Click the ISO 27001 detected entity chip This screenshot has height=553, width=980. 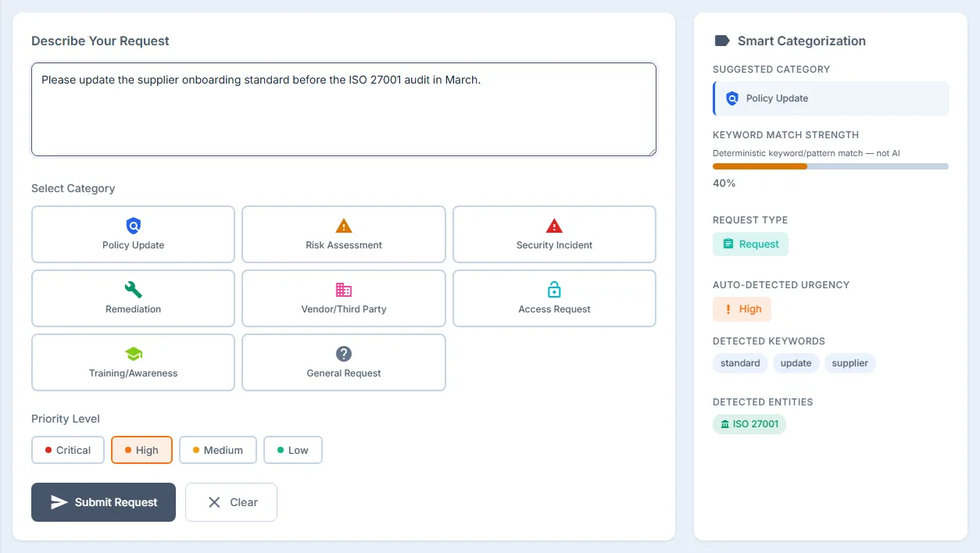pyautogui.click(x=749, y=424)
